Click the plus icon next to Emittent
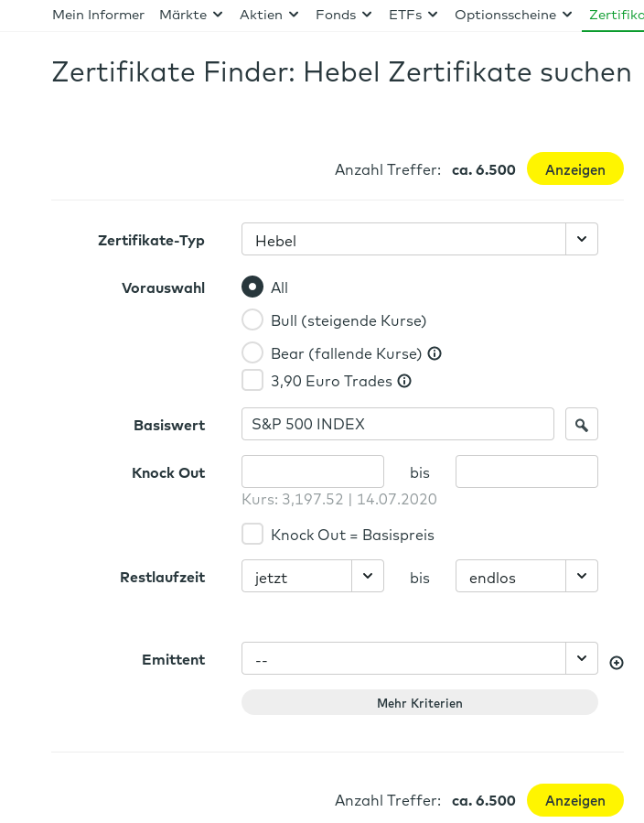The image size is (644, 823). [x=617, y=663]
